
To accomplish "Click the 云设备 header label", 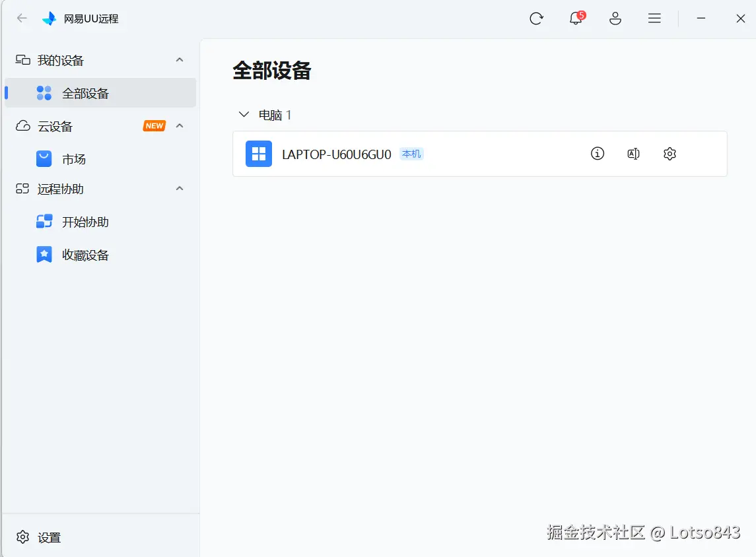I will click(x=55, y=126).
